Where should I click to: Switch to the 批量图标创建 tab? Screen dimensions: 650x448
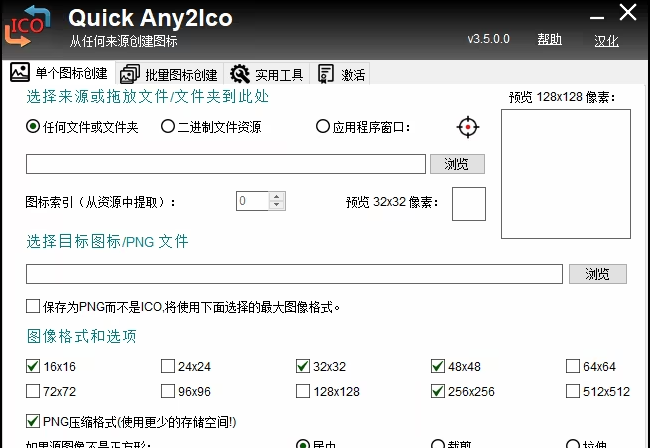click(169, 75)
